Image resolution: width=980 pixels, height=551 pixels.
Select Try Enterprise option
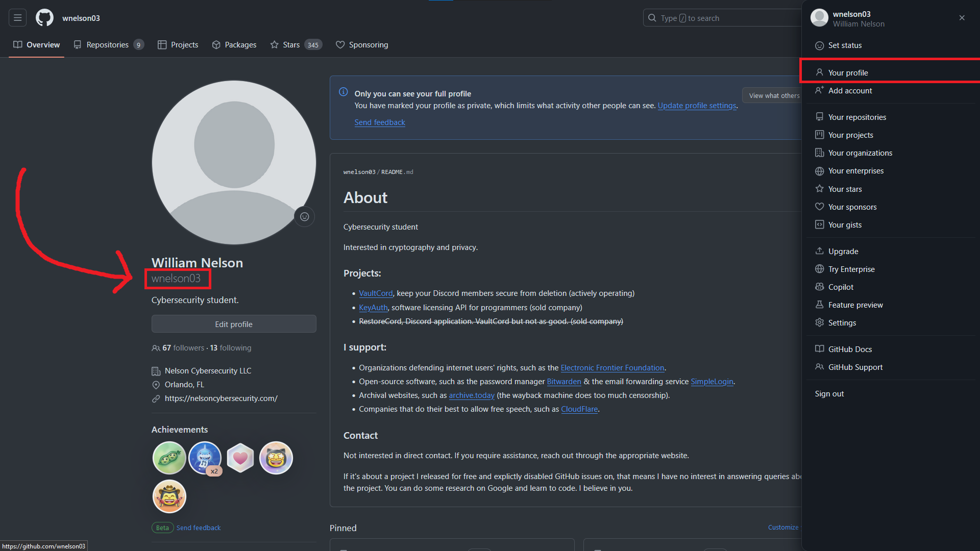pyautogui.click(x=890, y=269)
